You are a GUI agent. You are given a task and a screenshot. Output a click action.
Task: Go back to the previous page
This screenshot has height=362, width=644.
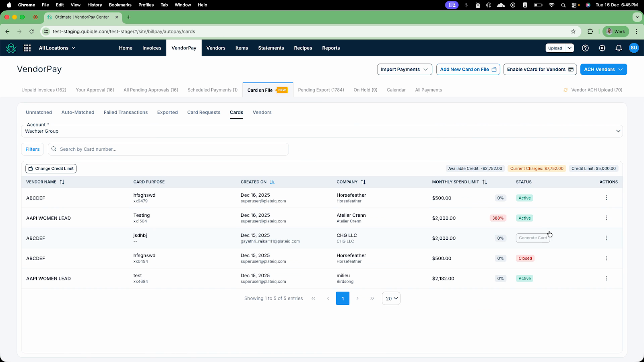[x=7, y=31]
